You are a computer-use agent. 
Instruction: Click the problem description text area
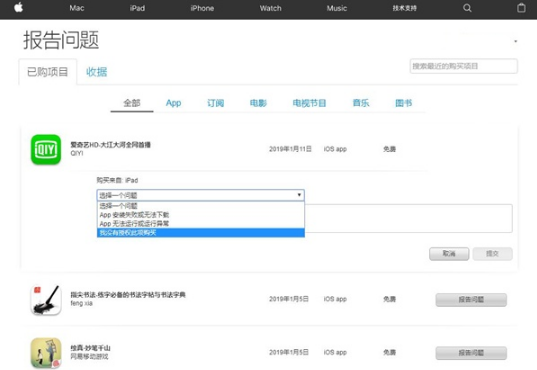coord(408,218)
